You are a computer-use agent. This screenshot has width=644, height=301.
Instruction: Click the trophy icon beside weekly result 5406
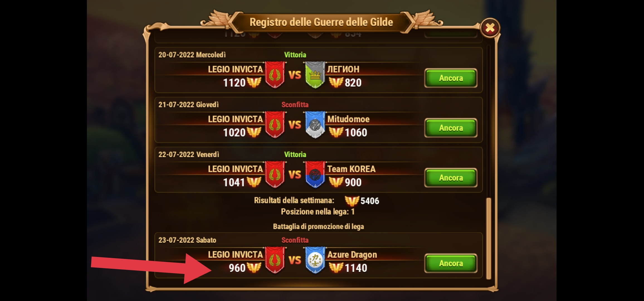352,201
